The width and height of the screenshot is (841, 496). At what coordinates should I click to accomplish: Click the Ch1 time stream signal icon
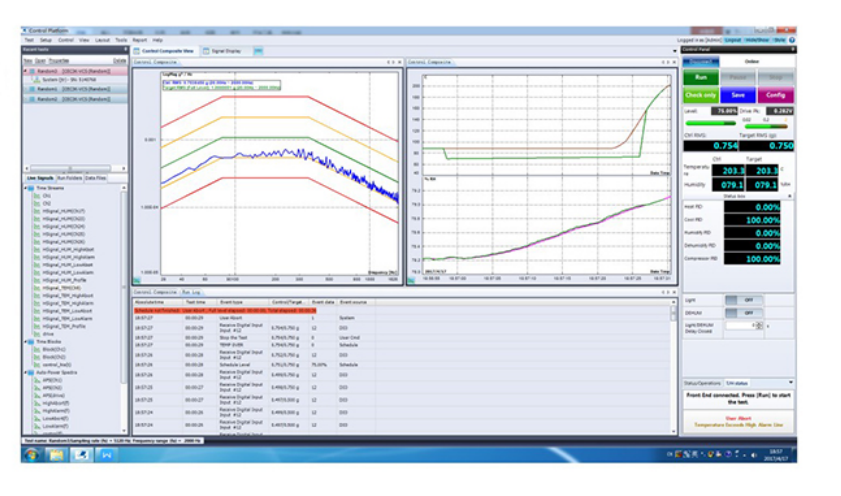click(x=37, y=196)
